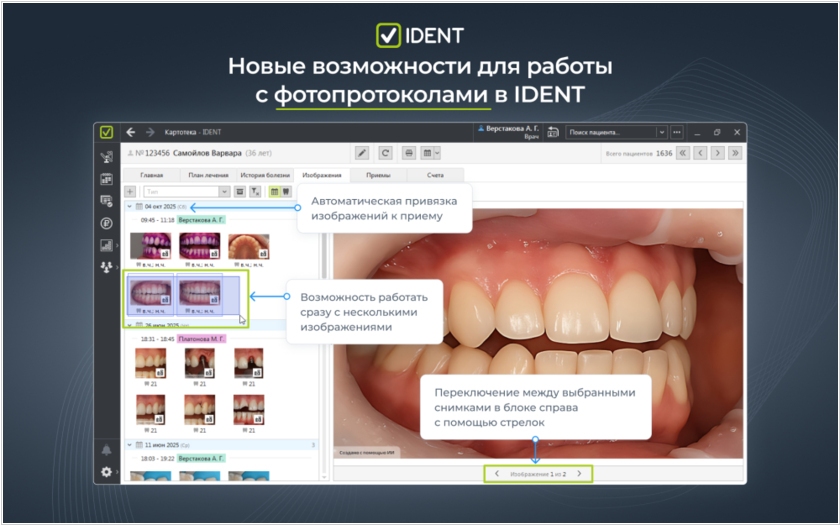The height and width of the screenshot is (525, 840).
Task: Click the refresh patient card icon
Action: [x=385, y=153]
